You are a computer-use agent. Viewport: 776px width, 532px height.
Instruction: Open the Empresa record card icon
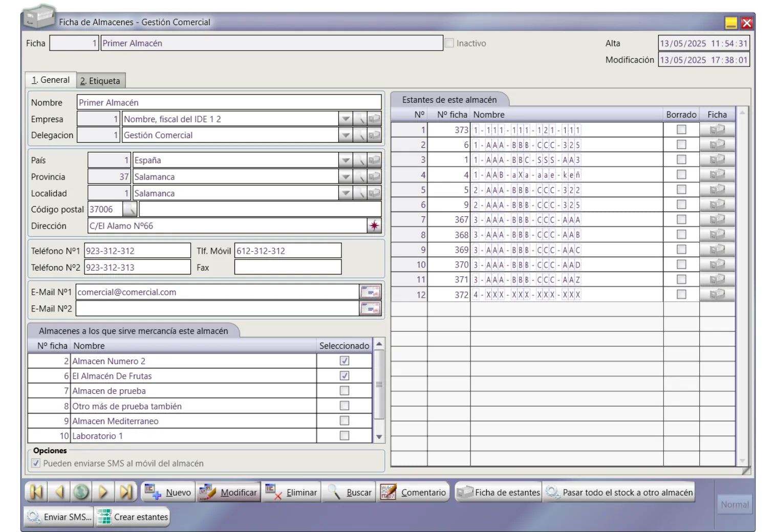click(375, 119)
